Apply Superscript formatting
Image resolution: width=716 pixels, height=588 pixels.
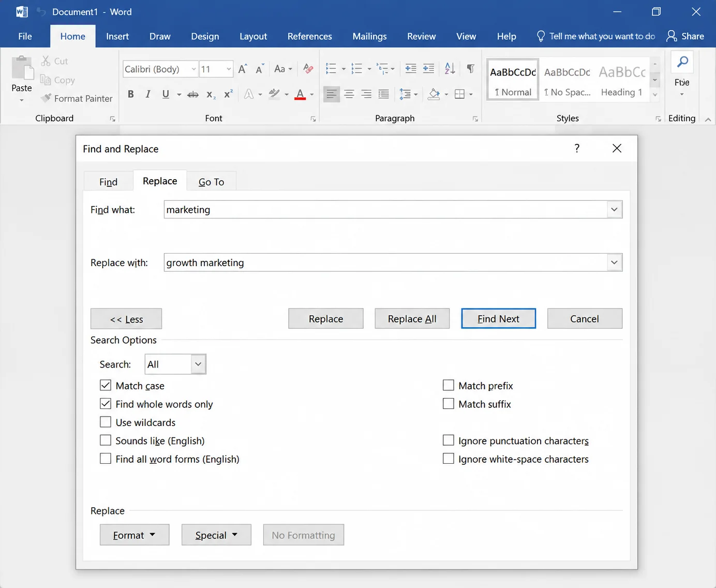click(x=228, y=94)
